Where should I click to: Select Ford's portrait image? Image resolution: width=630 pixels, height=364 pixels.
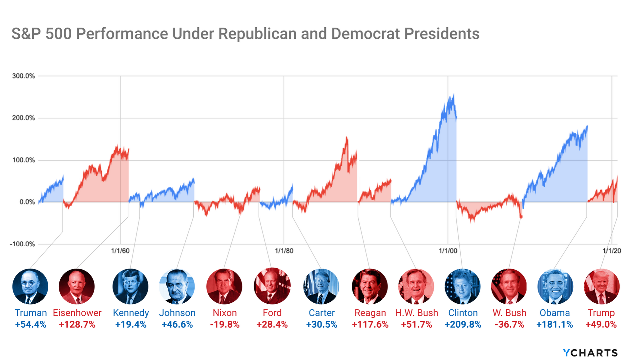click(272, 287)
